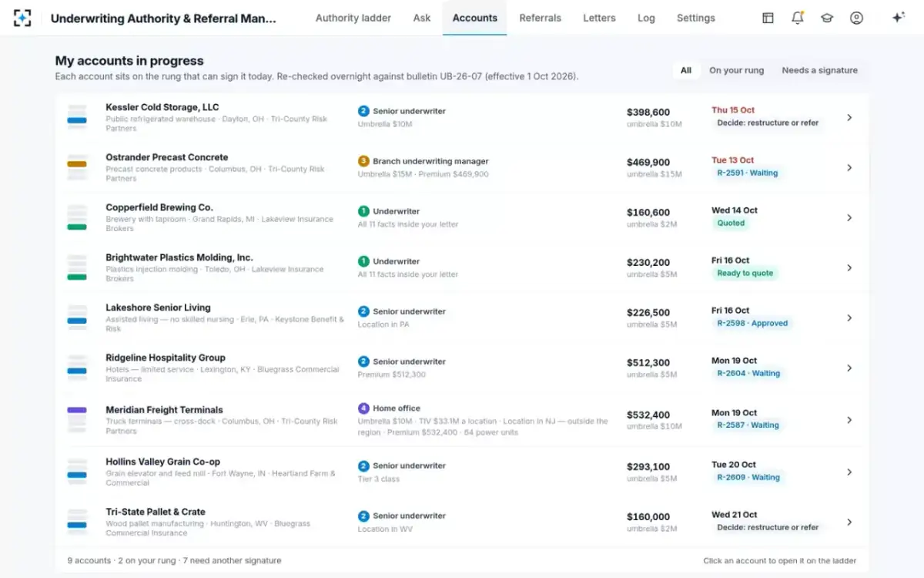Click Kessler's Decide: restructure or refer badge

(x=768, y=123)
